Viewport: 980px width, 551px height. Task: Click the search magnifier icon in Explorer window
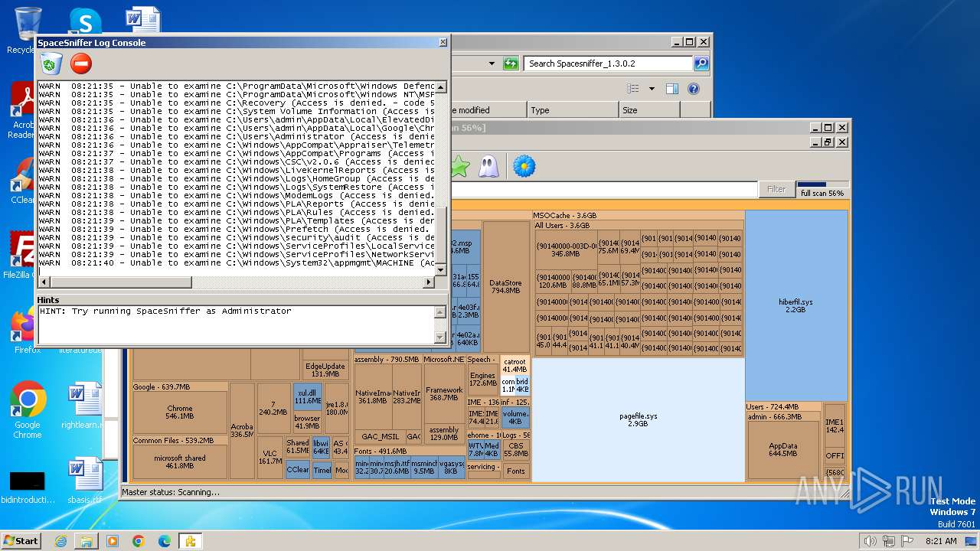701,64
